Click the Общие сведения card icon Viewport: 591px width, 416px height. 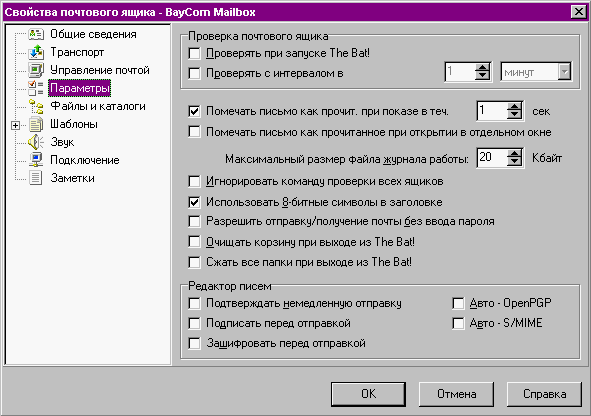click(36, 34)
